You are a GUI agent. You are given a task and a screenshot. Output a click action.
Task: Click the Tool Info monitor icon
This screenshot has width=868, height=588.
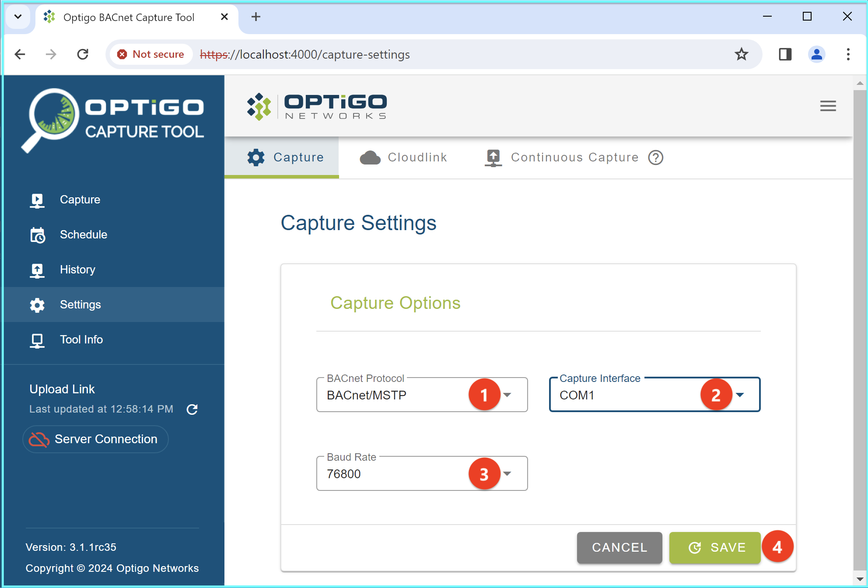(37, 340)
